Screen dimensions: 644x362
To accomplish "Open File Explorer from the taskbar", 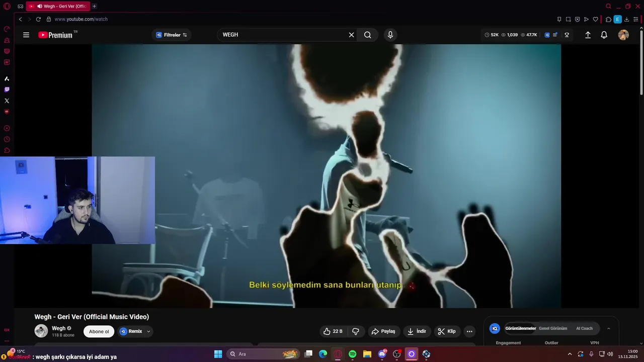I will (367, 354).
